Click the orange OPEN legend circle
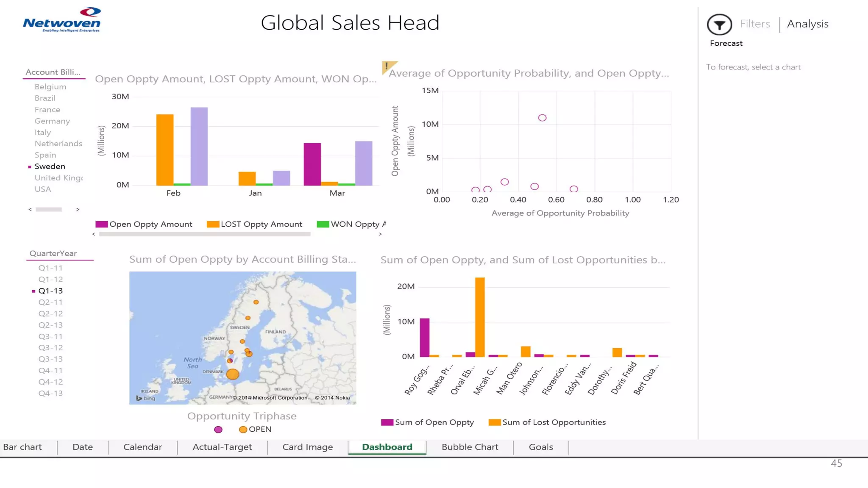This screenshot has height=488, width=868. click(243, 430)
